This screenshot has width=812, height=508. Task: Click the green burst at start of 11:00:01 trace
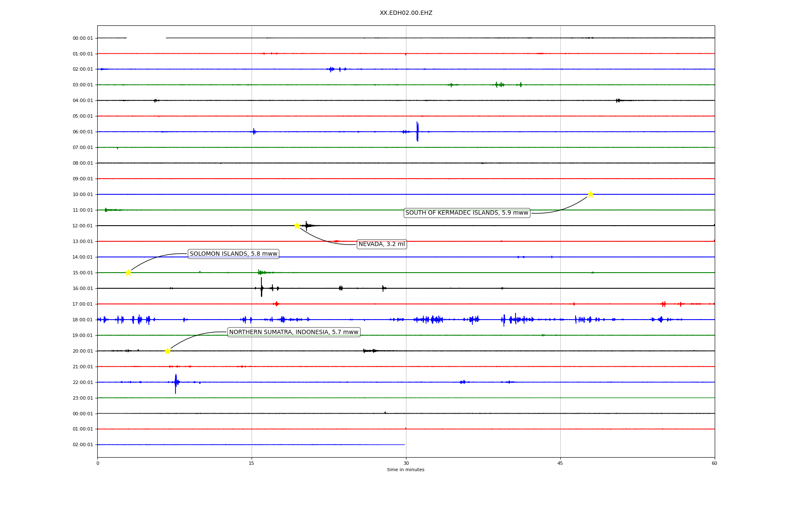pos(106,210)
